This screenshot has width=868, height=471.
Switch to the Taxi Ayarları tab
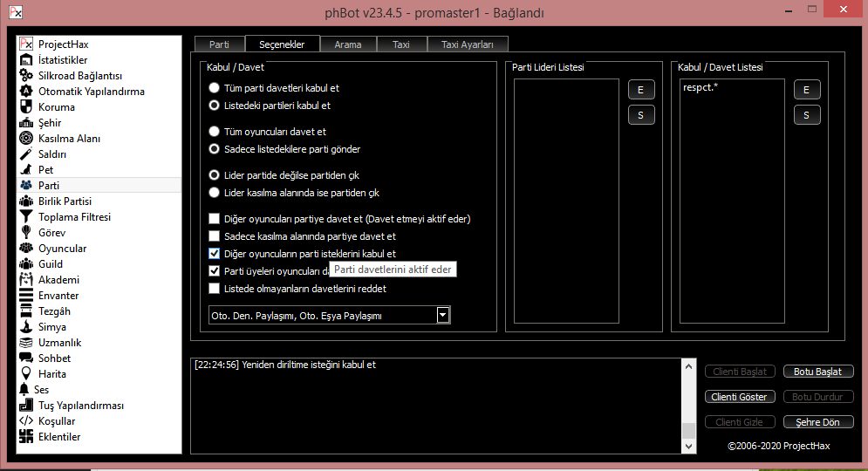tap(467, 44)
